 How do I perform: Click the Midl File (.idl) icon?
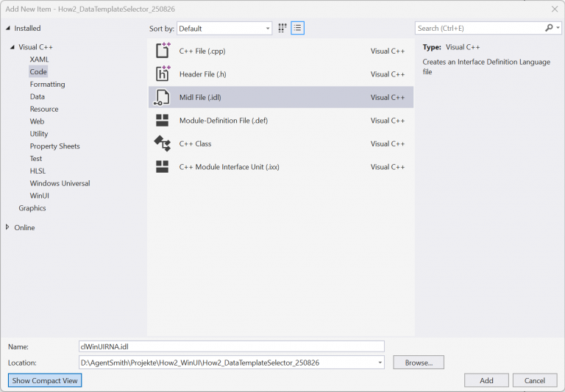pos(163,97)
